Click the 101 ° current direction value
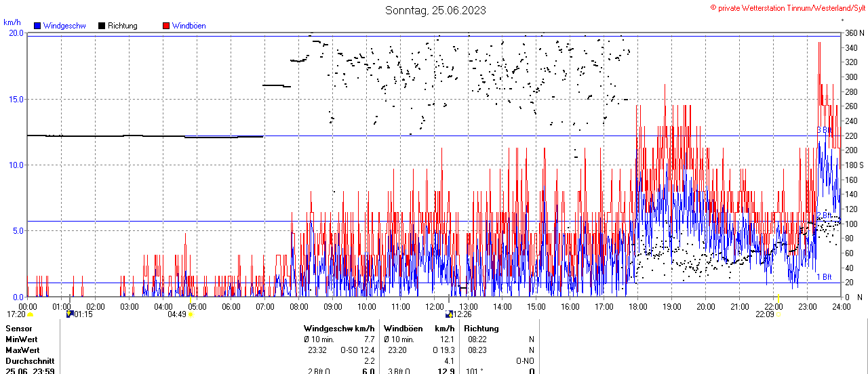 (x=475, y=371)
